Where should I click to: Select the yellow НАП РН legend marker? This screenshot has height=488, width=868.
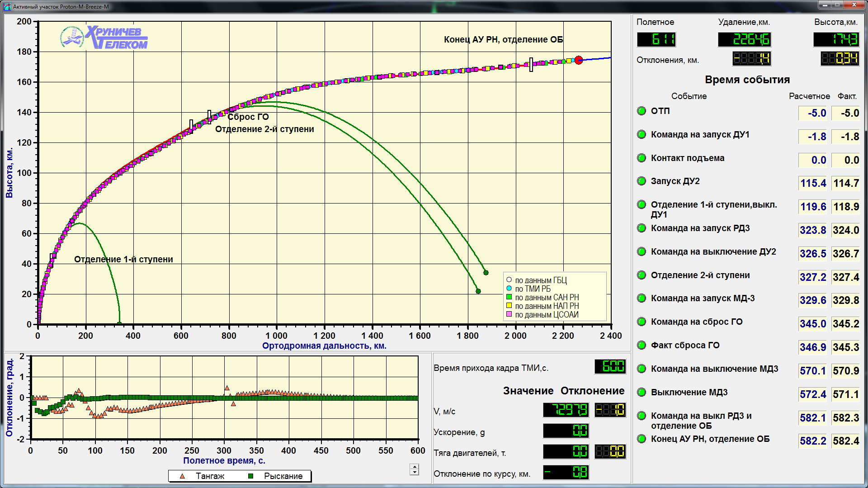(x=509, y=306)
